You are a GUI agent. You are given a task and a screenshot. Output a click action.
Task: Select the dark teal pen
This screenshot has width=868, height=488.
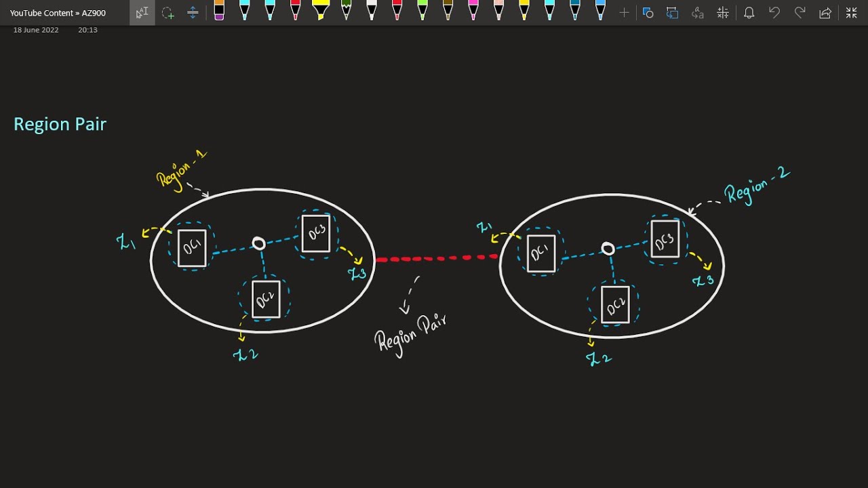575,11
